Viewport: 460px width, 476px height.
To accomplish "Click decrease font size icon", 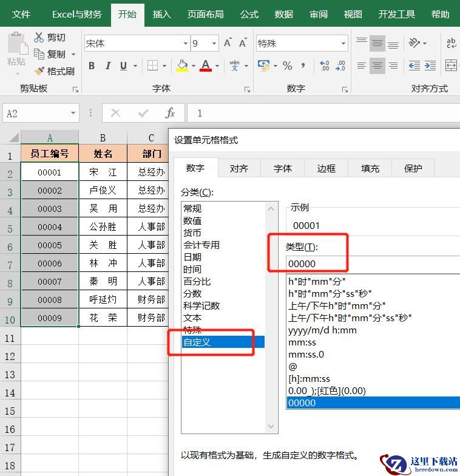I will pos(243,42).
